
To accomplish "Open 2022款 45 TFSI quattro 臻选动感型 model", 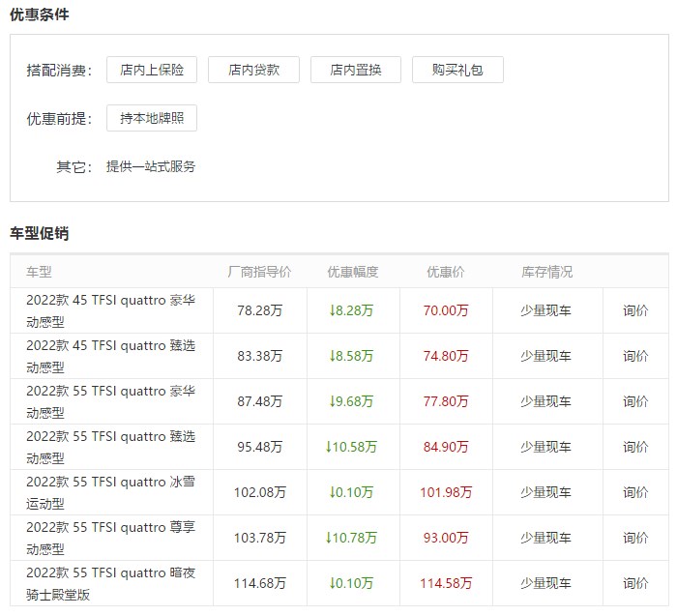I will pos(110,357).
